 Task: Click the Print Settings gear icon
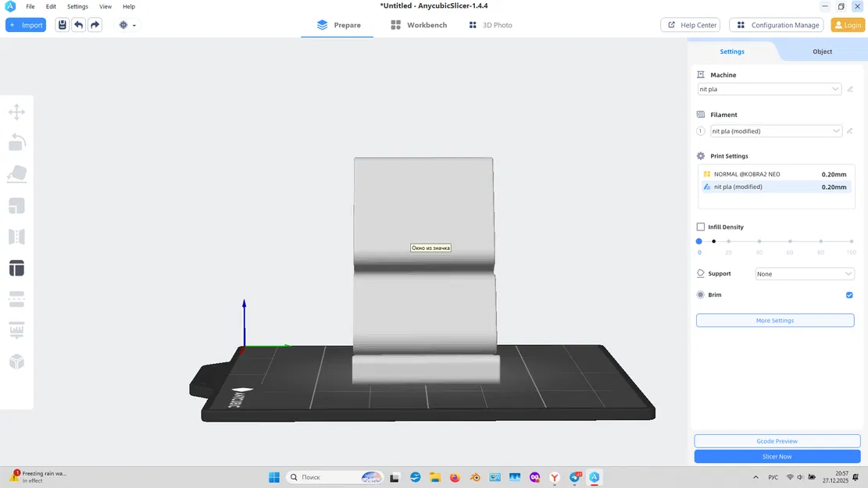pos(701,156)
